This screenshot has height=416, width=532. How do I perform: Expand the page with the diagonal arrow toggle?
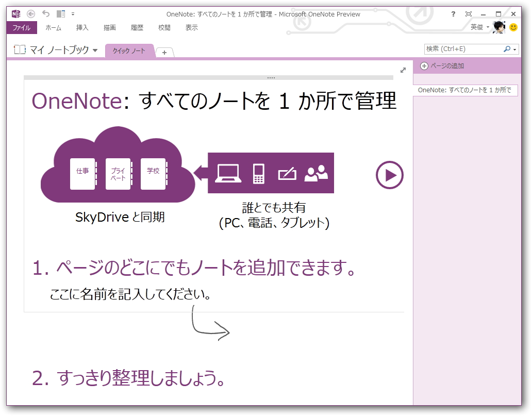click(x=403, y=70)
